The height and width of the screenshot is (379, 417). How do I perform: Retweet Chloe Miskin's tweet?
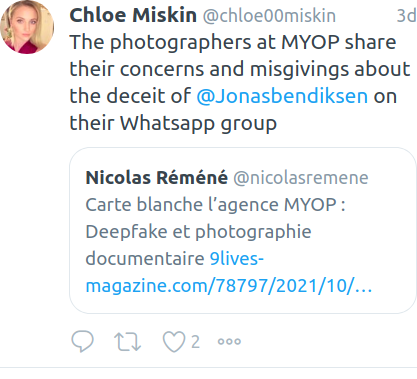tap(128, 342)
